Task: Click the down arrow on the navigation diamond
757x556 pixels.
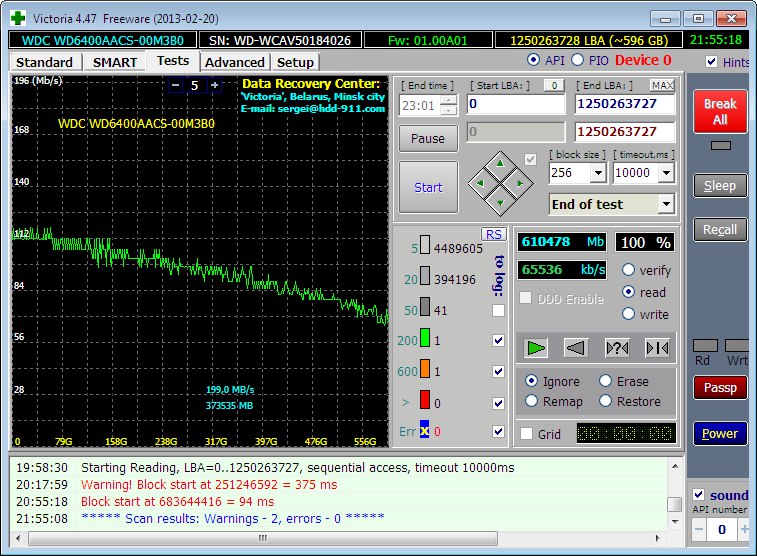Action: (500, 203)
